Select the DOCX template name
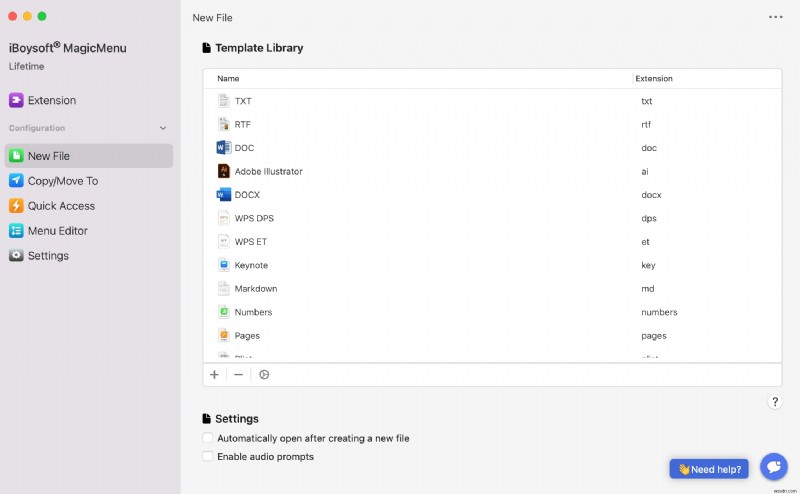 [x=247, y=195]
